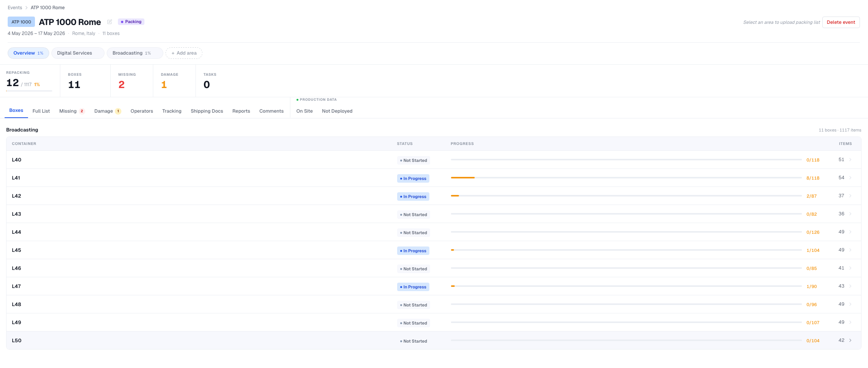Viewport: 868px width, 368px height.
Task: Click the Progress column header
Action: (x=462, y=144)
